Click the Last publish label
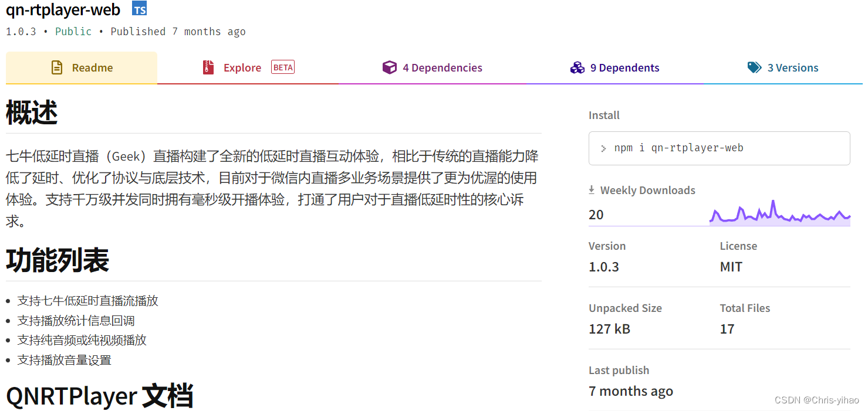 tap(619, 371)
